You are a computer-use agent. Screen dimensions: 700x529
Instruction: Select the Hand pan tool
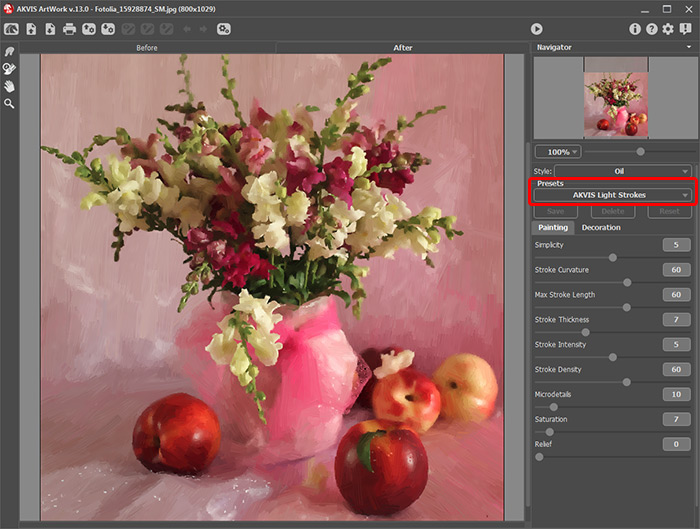click(9, 86)
